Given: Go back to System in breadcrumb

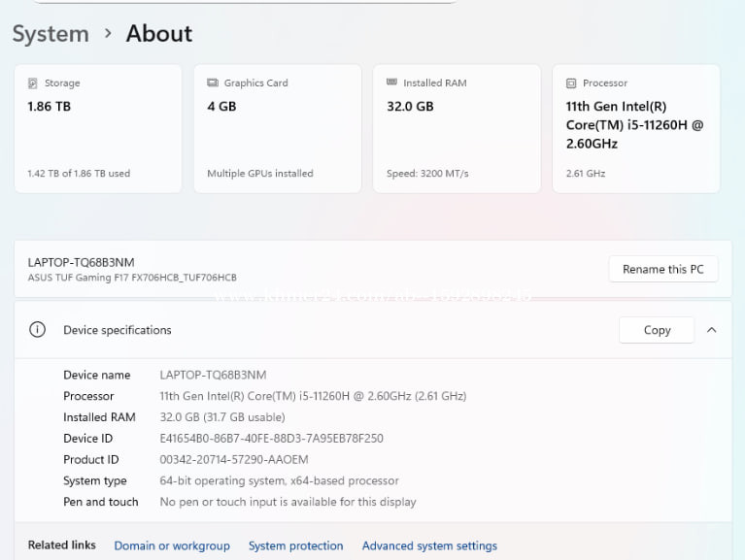Looking at the screenshot, I should click(51, 34).
